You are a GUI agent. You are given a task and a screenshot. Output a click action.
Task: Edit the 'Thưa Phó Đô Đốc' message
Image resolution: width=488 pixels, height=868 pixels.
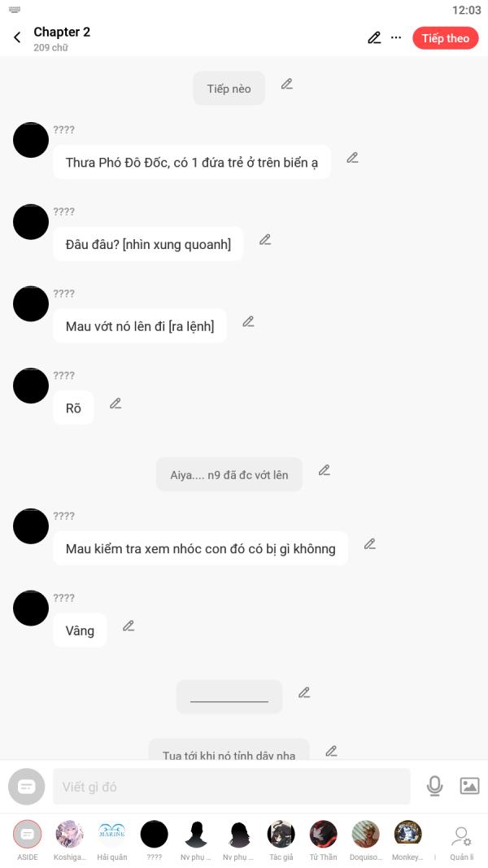(352, 158)
